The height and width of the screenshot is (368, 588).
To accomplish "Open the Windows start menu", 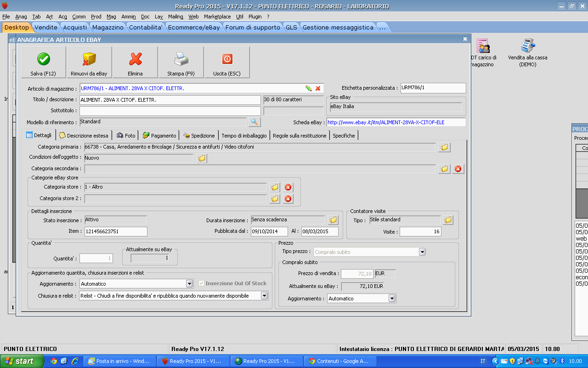I will tap(22, 361).
